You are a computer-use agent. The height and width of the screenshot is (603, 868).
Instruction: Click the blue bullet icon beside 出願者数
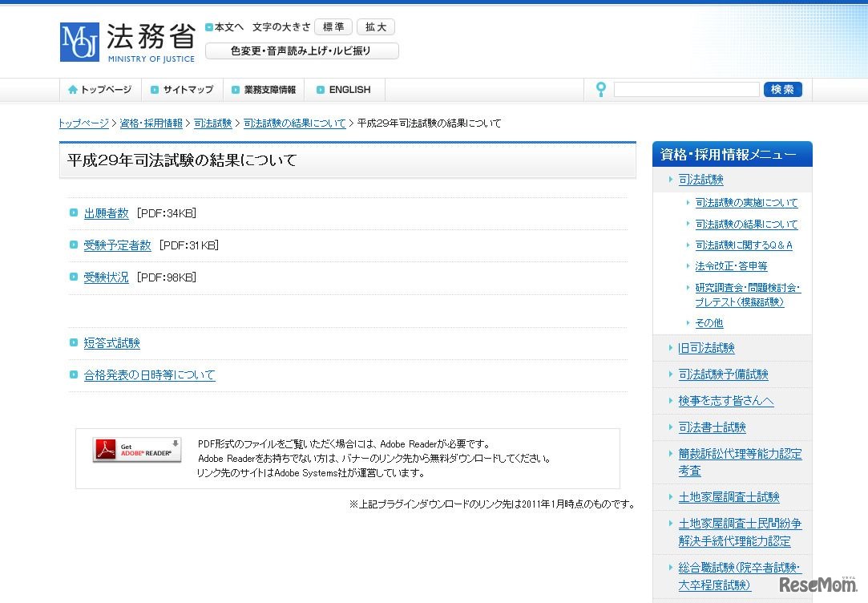[x=75, y=213]
